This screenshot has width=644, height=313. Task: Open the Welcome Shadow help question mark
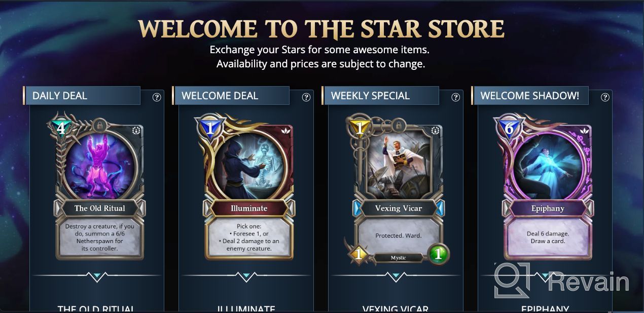(605, 97)
